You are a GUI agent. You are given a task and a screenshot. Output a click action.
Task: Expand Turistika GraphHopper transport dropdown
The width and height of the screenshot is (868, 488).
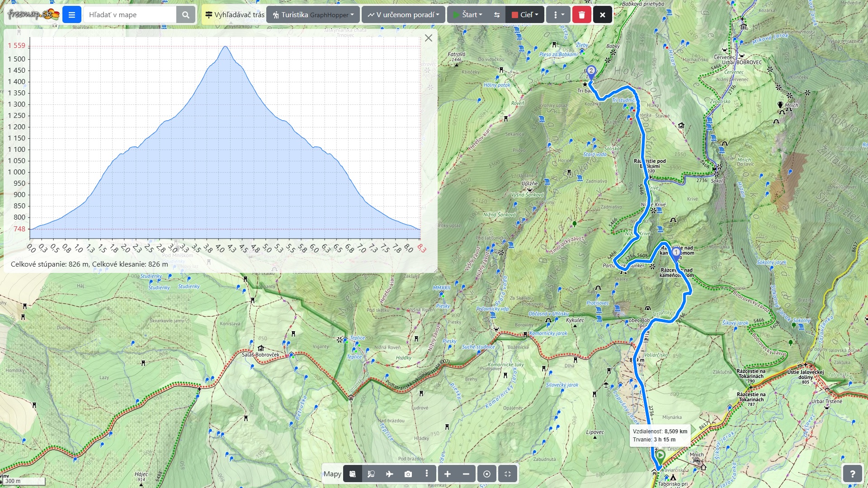click(x=313, y=15)
